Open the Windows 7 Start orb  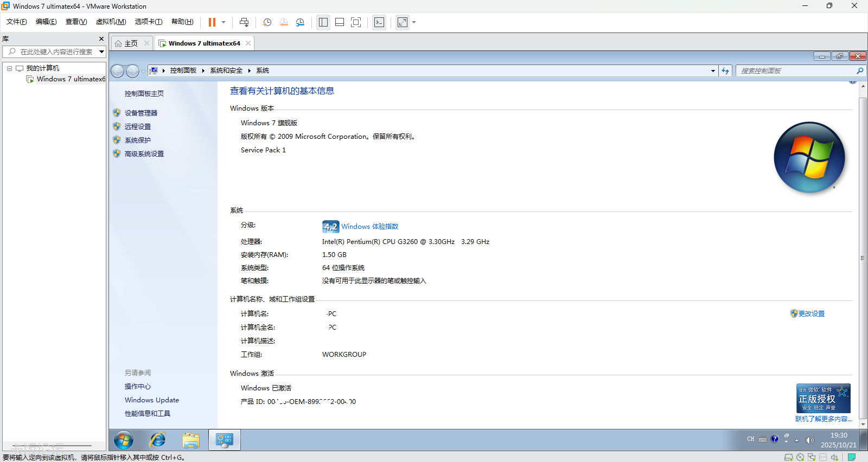click(x=124, y=440)
